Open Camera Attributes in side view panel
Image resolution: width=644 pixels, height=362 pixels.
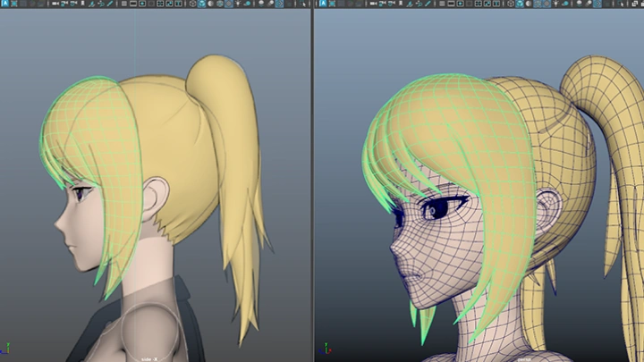tap(74, 4)
